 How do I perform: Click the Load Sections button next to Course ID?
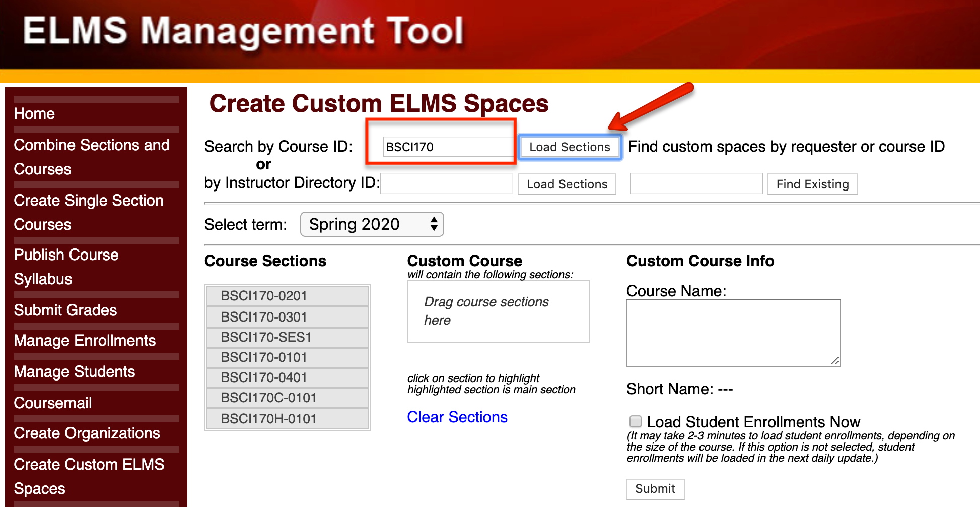569,147
